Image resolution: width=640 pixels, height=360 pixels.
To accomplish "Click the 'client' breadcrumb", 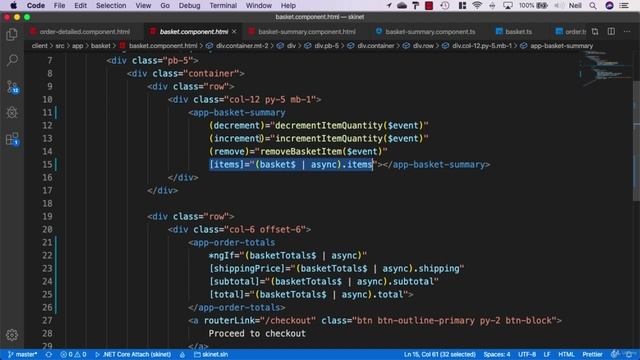I will coord(39,46).
